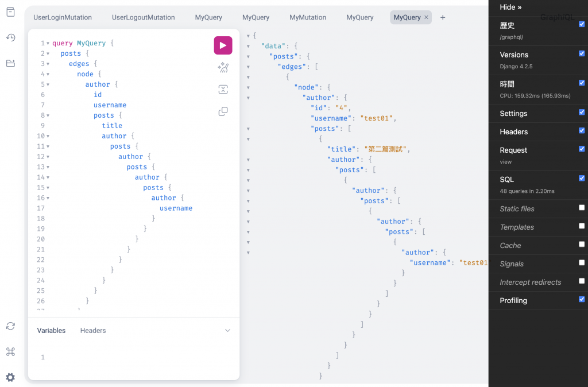Enable the Cache panel checkbox
588x387 pixels.
[x=582, y=244]
